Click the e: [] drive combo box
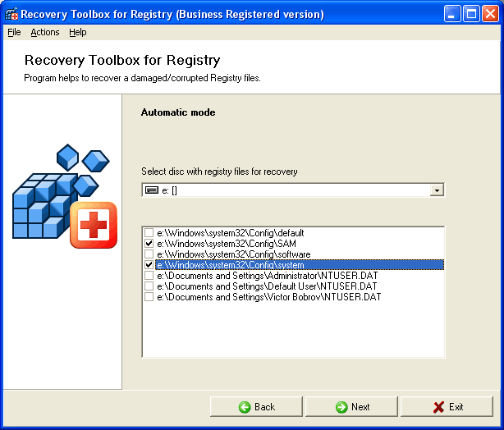Image resolution: width=504 pixels, height=430 pixels. click(x=293, y=190)
